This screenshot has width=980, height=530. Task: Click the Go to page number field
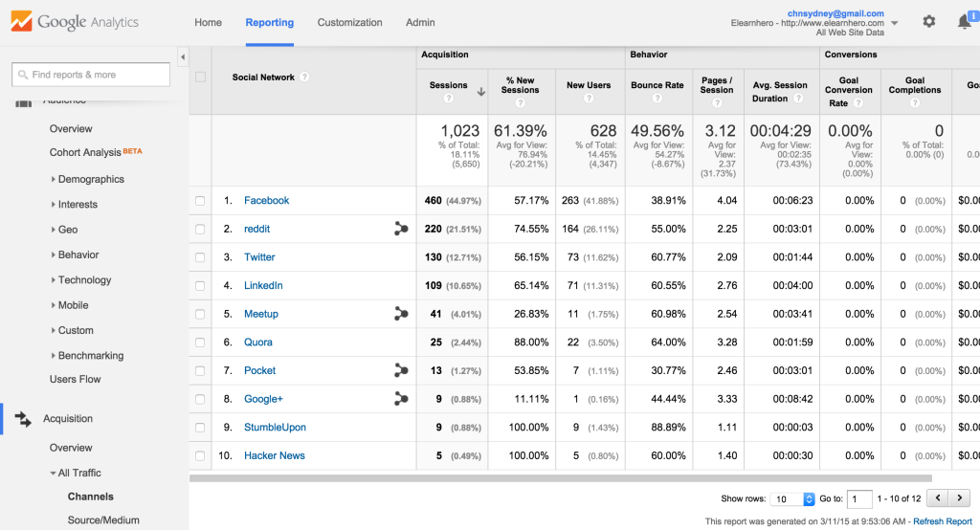pyautogui.click(x=859, y=498)
